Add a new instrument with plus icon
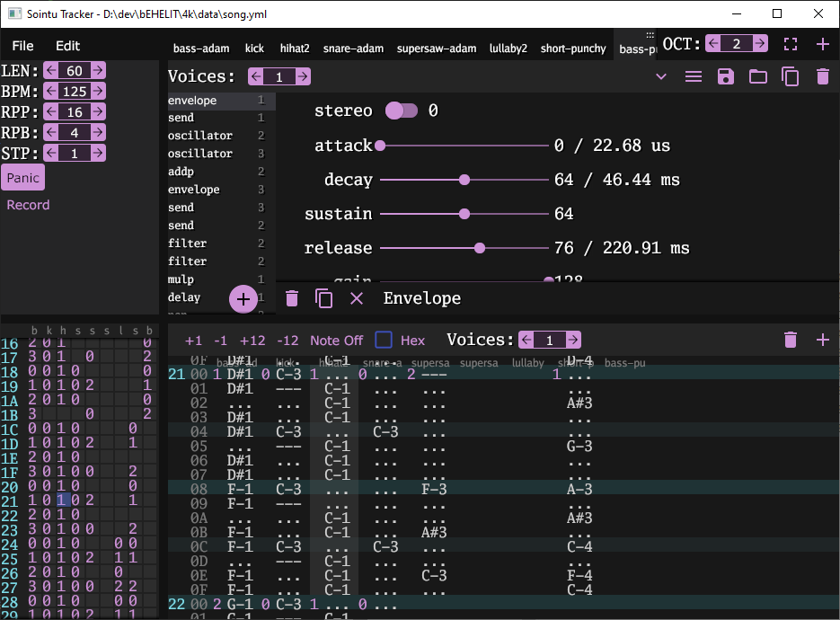This screenshot has height=620, width=840. 823,44
